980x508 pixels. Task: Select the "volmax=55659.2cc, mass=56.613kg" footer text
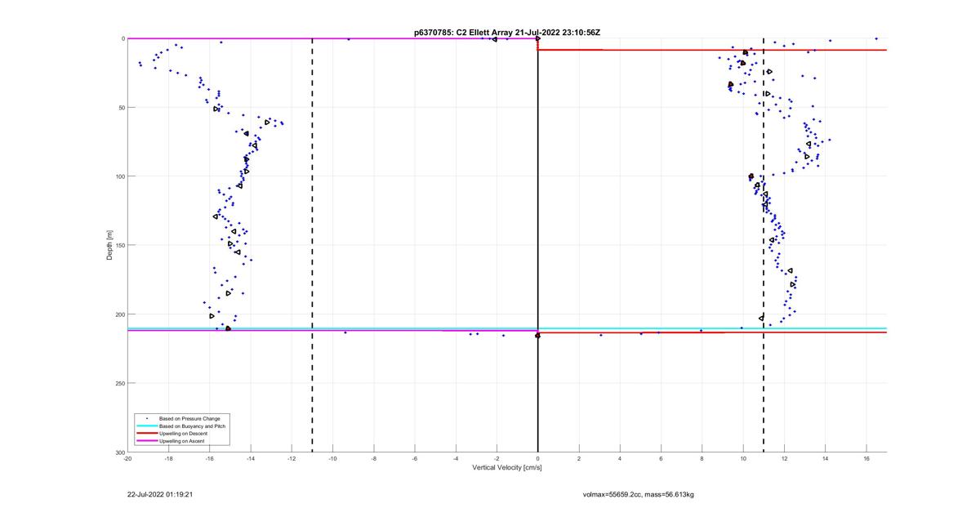tap(639, 494)
